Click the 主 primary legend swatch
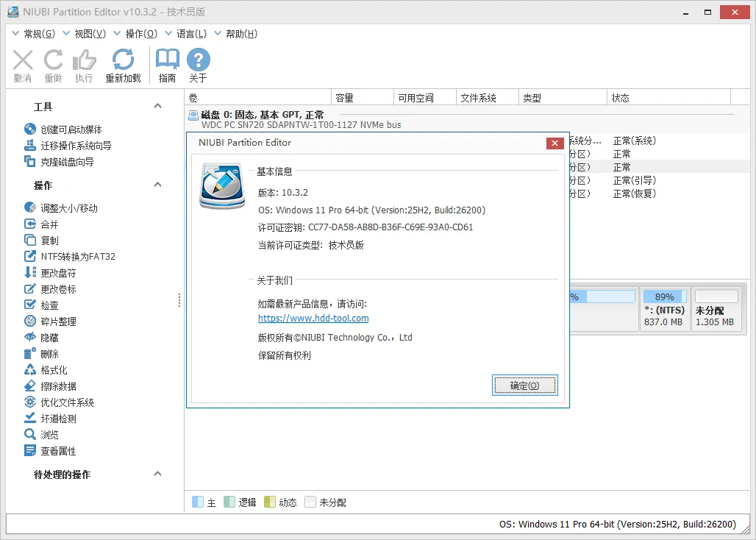This screenshot has height=540, width=756. tap(198, 502)
